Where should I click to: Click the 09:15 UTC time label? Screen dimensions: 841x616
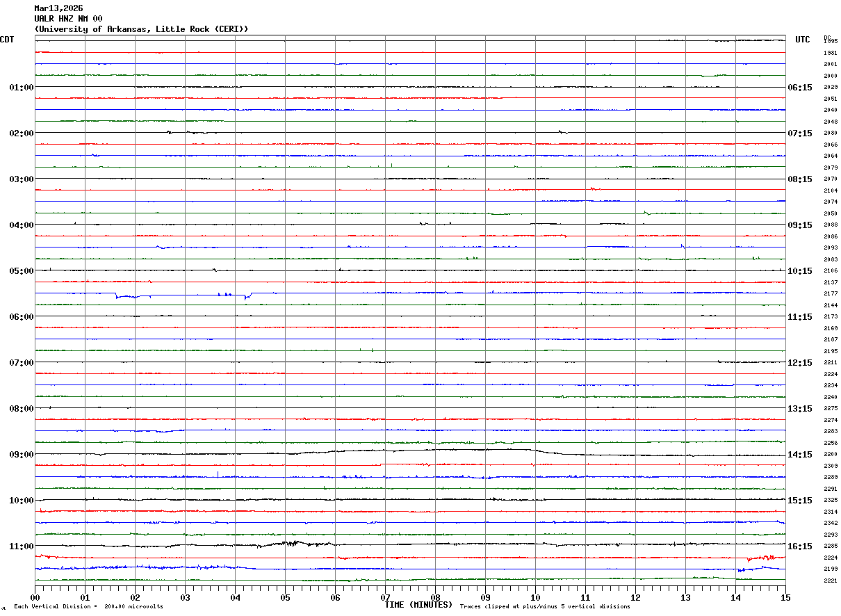[x=800, y=225]
